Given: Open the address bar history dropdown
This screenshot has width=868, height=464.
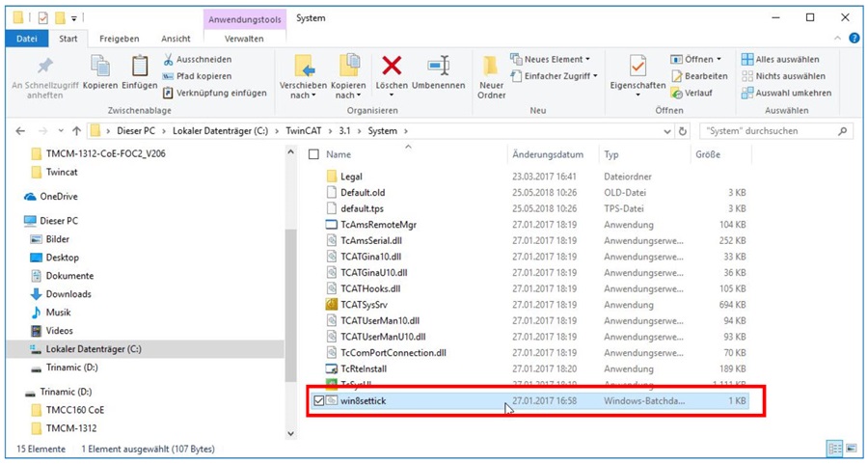Looking at the screenshot, I should point(665,131).
